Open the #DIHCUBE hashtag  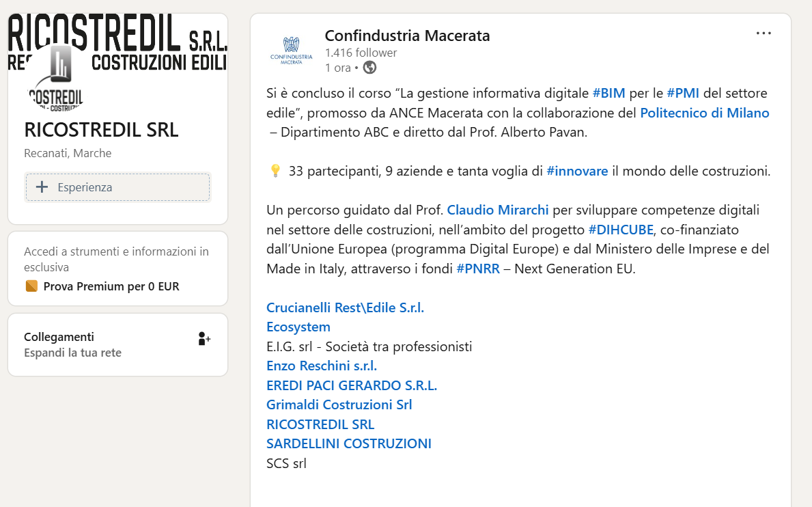tap(621, 230)
